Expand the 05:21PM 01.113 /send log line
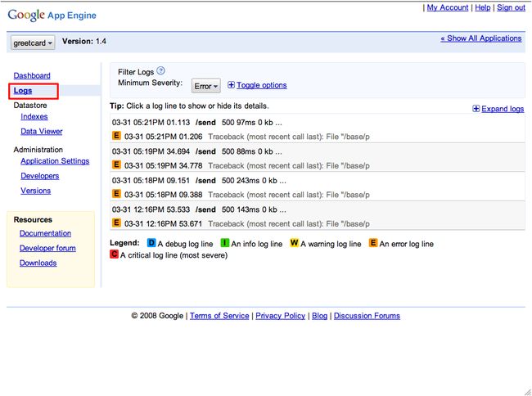 coord(318,123)
